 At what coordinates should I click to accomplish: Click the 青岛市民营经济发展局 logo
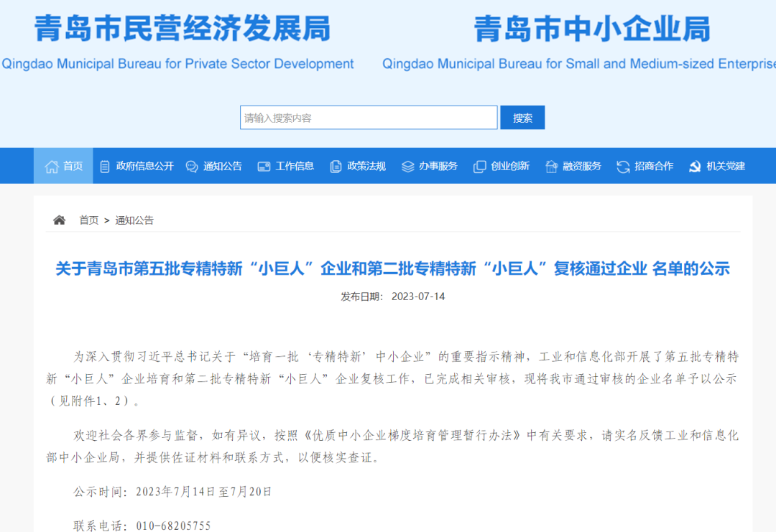182,30
